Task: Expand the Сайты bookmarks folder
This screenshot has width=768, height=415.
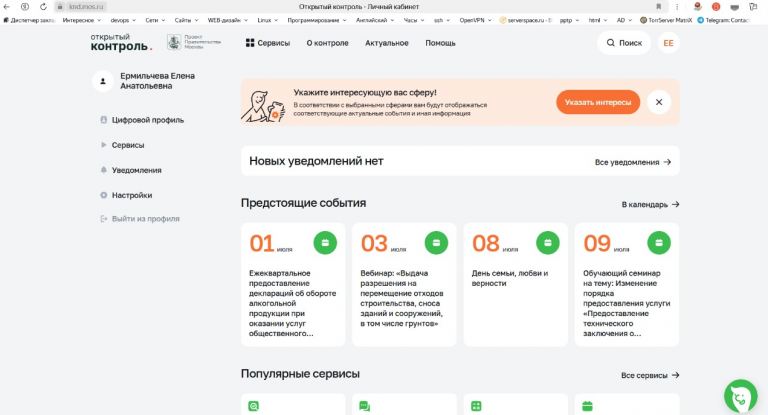Action: (186, 21)
